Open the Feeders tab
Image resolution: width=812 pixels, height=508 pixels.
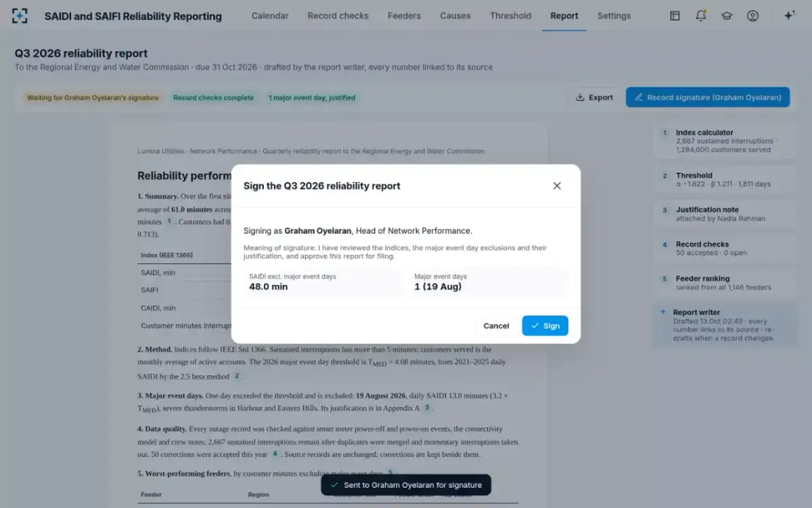pyautogui.click(x=404, y=16)
